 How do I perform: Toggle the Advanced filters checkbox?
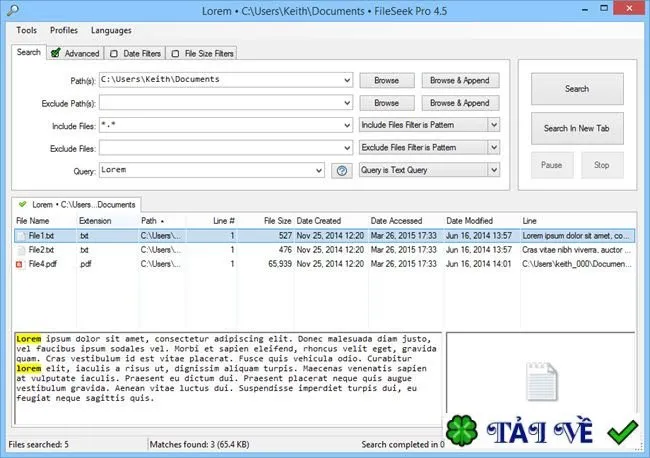(56, 53)
